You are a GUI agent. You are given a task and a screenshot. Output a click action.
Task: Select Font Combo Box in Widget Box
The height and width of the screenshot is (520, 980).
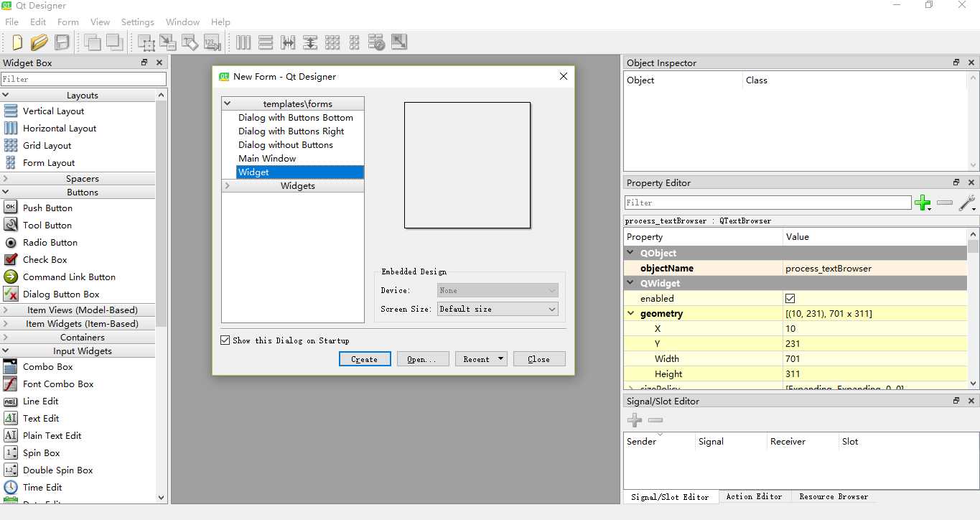(58, 384)
